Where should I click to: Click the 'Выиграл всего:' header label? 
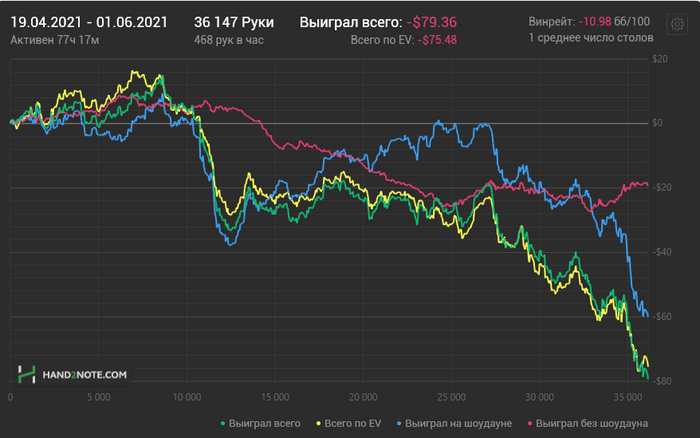(351, 22)
